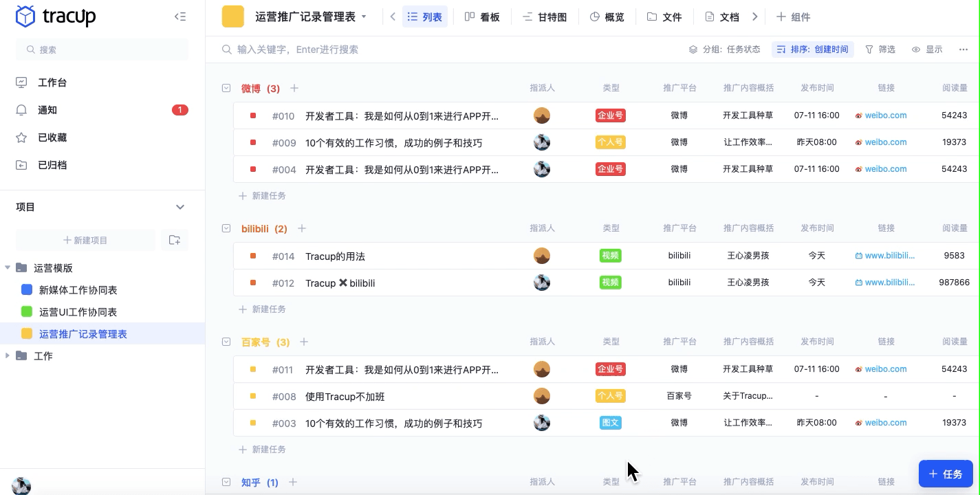
Task: Switch to the 看板 board view
Action: pos(483,16)
